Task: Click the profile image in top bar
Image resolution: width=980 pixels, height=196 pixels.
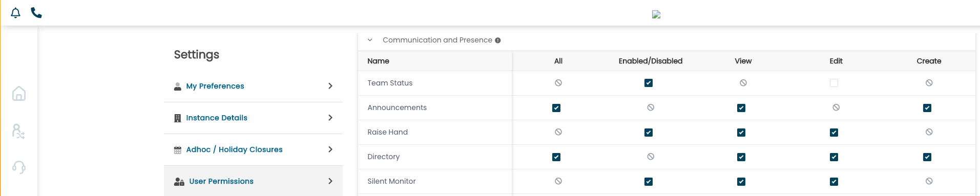Action: (656, 14)
